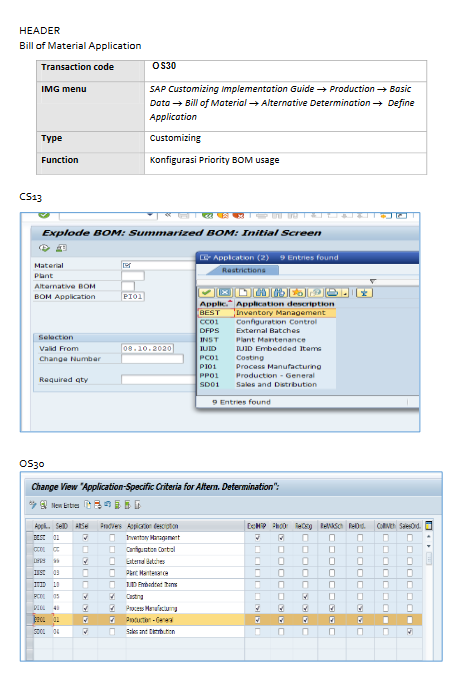
Task: Click the red Delete row icon in OS30
Action: (x=98, y=505)
